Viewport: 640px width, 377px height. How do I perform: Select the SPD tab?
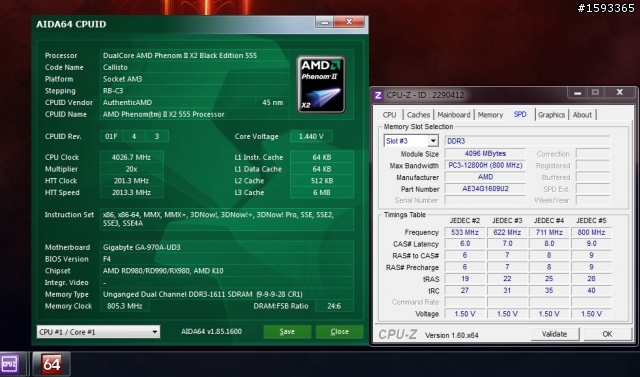tap(520, 114)
